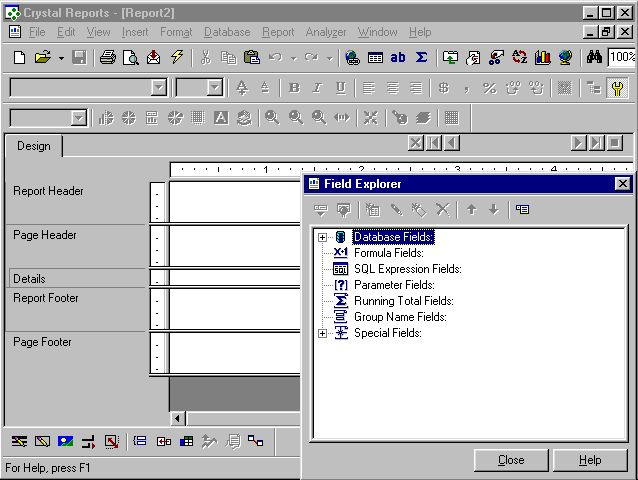Expand the Database Fields node
Screen dimensions: 638x480
click(x=322, y=237)
